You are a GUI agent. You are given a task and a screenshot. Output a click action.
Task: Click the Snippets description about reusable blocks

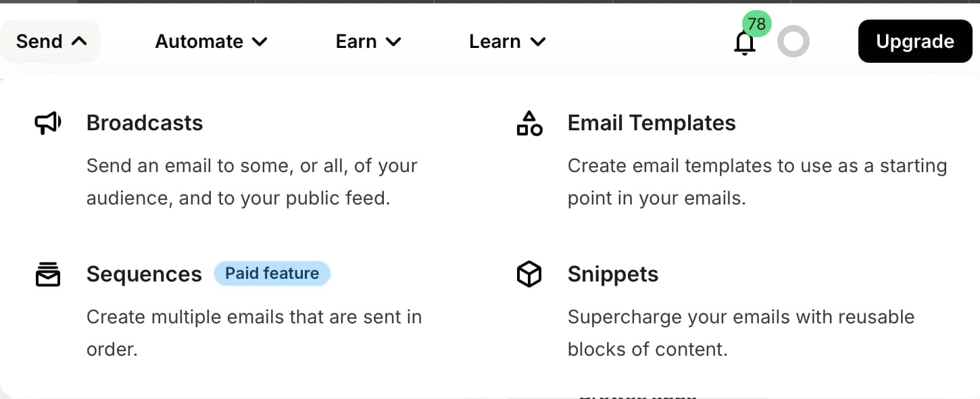[741, 333]
